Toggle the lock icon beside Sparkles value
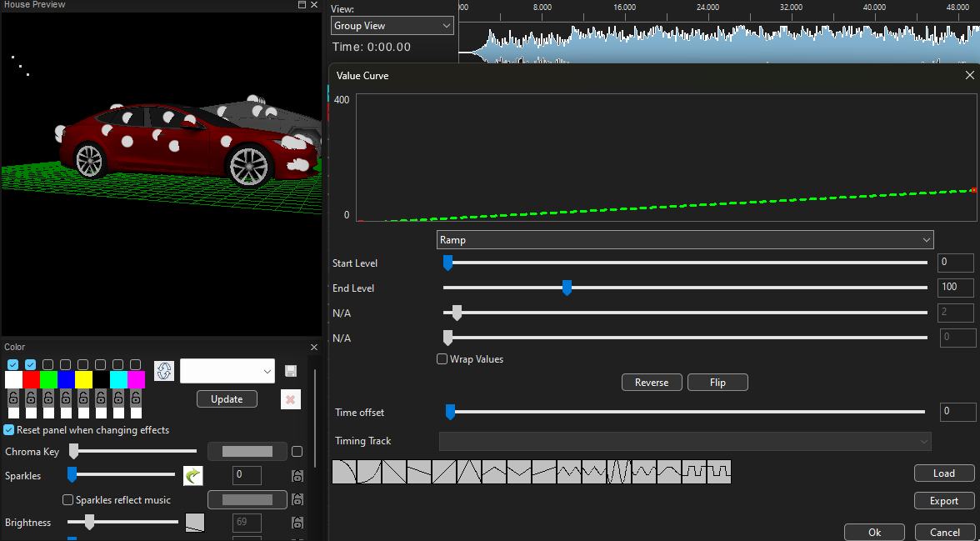This screenshot has height=541, width=980. 297,476
